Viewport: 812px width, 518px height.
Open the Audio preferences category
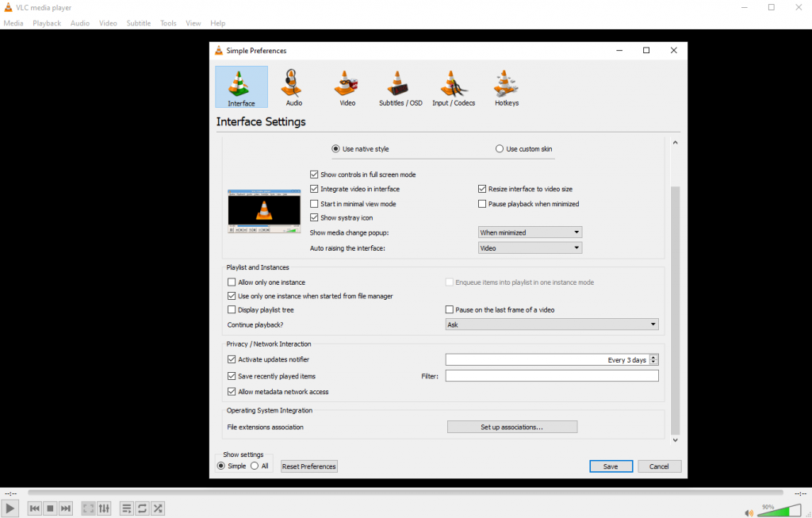click(293, 86)
